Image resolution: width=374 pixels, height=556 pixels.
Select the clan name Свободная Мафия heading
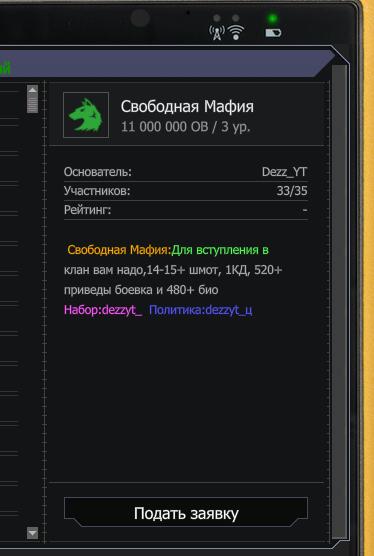click(x=187, y=107)
